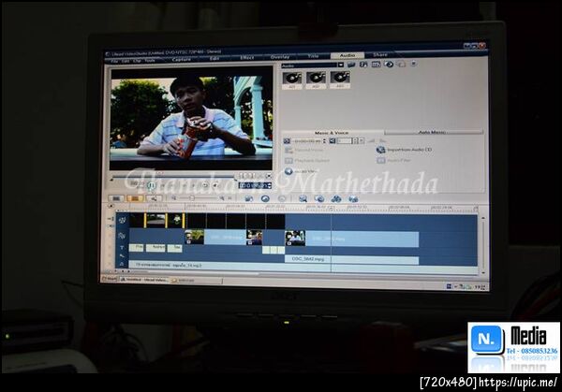Select the third overlay thumbnail clip on the timeline
The image size is (562, 392).
(x=295, y=238)
